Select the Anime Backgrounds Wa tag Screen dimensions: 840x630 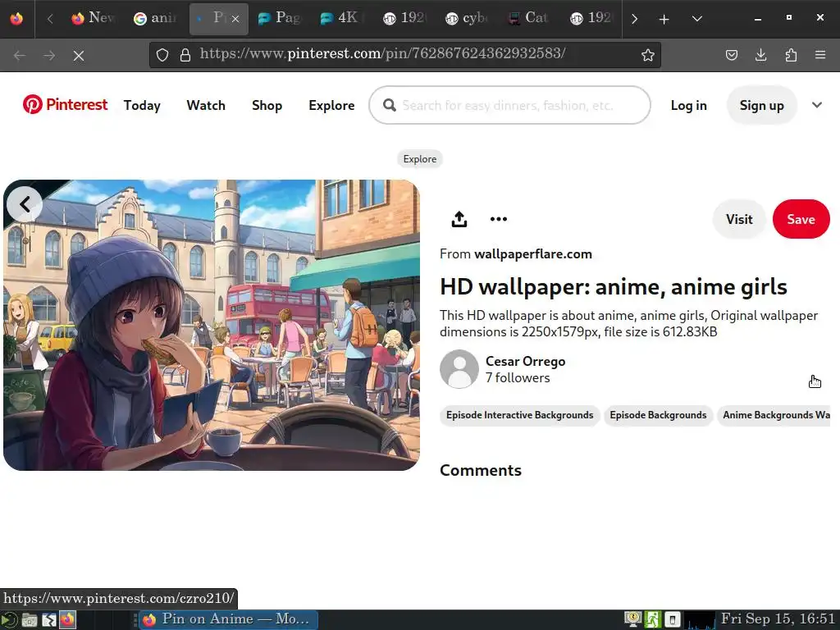774,415
